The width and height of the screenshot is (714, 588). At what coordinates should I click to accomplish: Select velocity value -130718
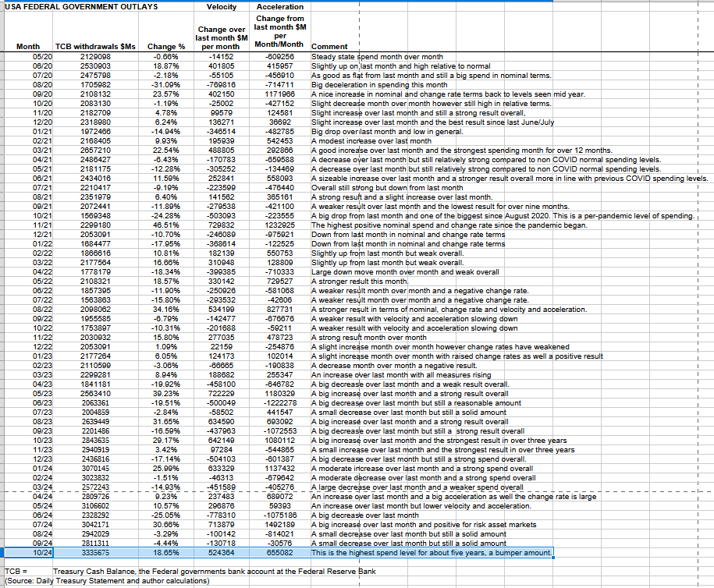click(222, 544)
